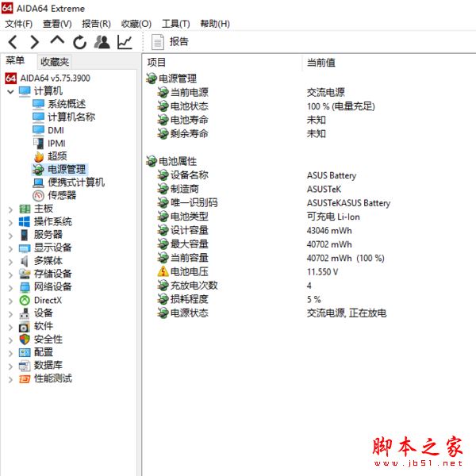
Task: Click the value 40702 mWh (100 %)
Action: point(345,258)
